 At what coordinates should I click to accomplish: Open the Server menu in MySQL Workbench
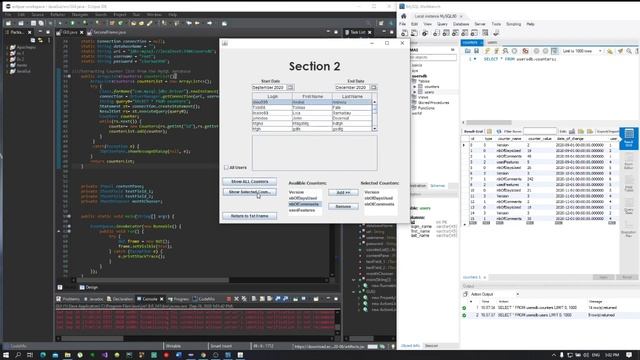pos(480,24)
